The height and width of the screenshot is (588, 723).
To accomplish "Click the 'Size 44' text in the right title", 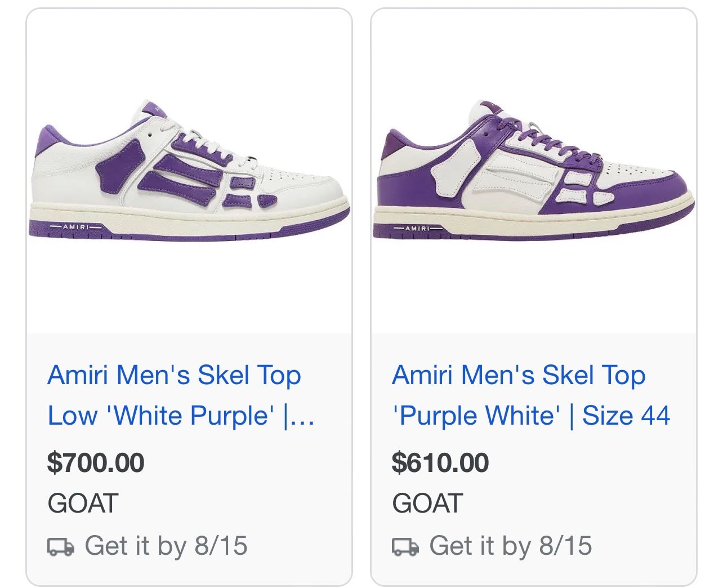I will (x=626, y=416).
